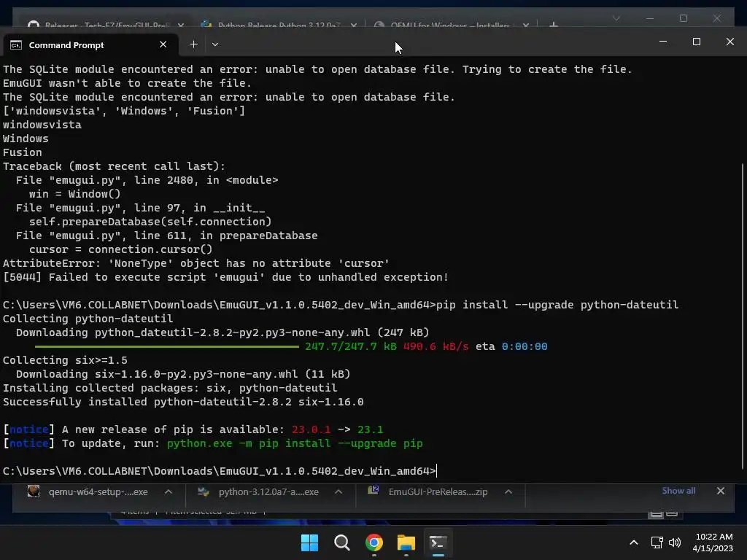Click 'Collecting six>=1.5' line
This screenshot has width=747, height=560.
pyautogui.click(x=65, y=360)
